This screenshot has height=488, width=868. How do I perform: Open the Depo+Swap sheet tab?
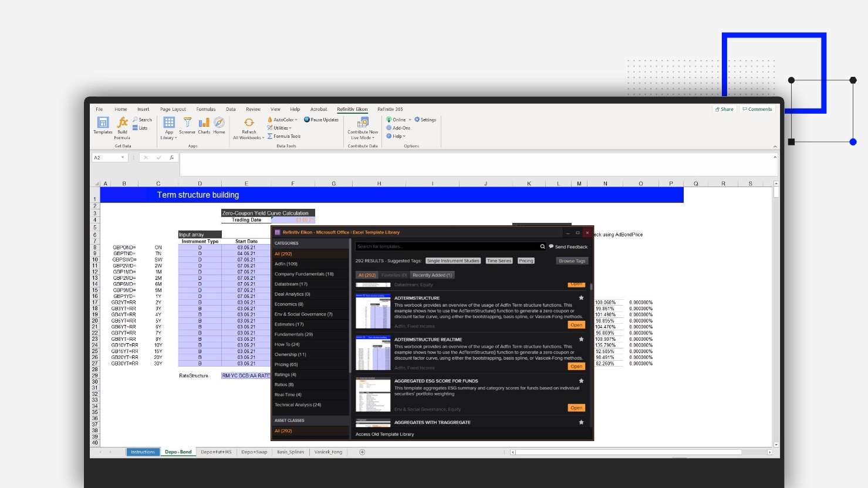click(254, 452)
